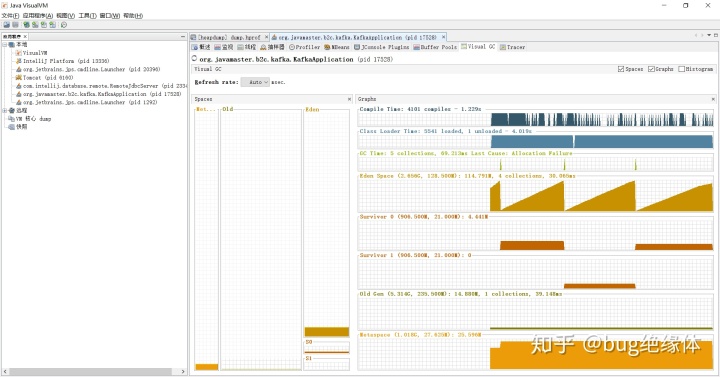Screen dimensions: 720x377
Task: Select Tomcat (pid 6160) tree row
Action: coord(45,78)
